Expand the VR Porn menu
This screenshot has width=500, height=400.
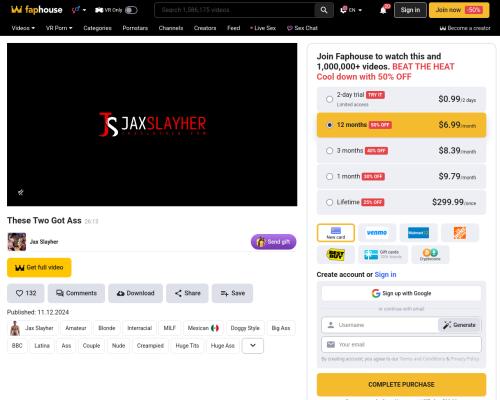click(59, 28)
